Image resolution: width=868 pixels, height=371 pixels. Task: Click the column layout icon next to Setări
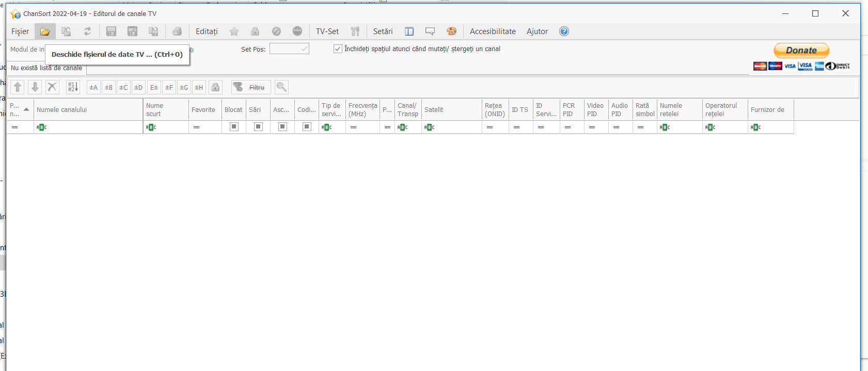(x=409, y=31)
